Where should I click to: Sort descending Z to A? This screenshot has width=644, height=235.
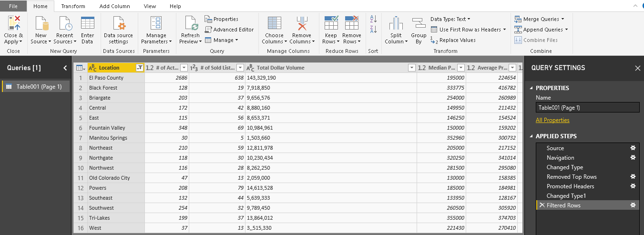(374, 30)
